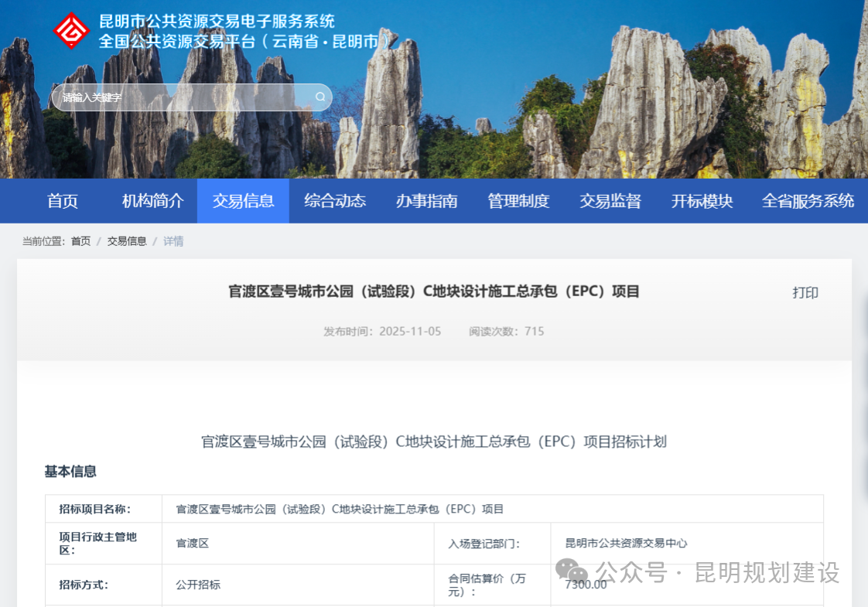This screenshot has height=607, width=868.
Task: Click the 昆明市公共资源交易电子服务系统 site title
Action: tap(217, 22)
